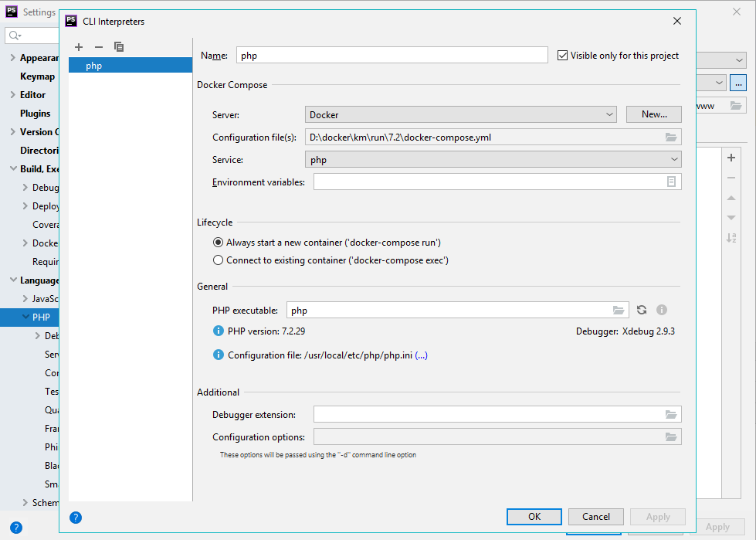This screenshot has width=756, height=540.
Task: Click the Name text field
Action: tap(392, 56)
